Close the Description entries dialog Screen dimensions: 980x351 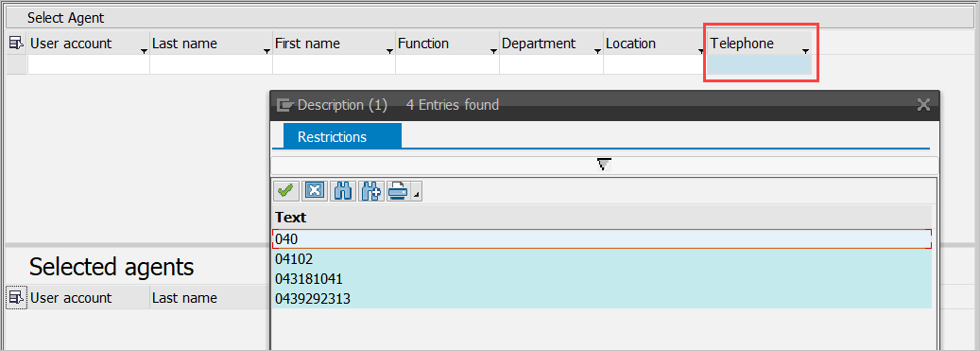pyautogui.click(x=923, y=105)
